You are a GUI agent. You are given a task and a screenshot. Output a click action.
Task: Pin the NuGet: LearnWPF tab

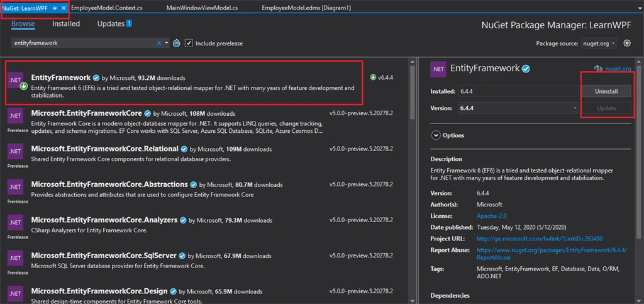55,8
